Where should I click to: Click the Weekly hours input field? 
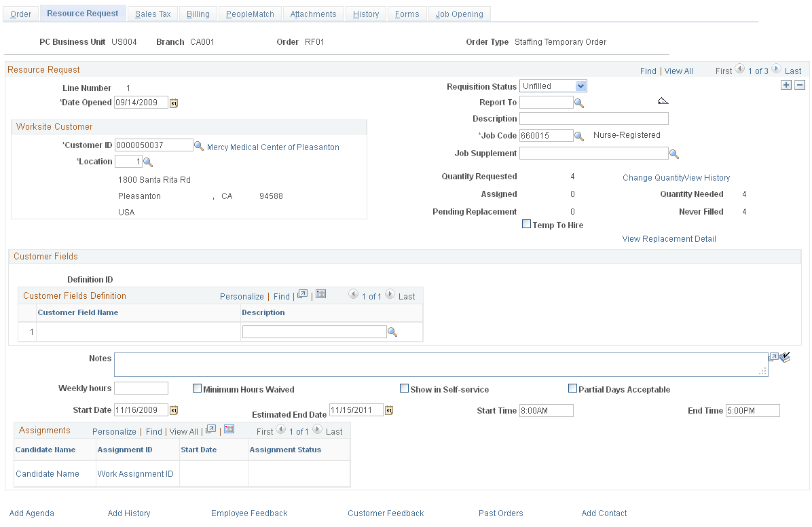coord(141,388)
